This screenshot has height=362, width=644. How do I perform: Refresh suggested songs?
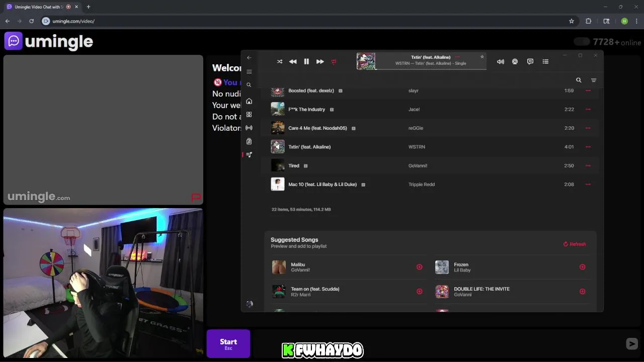[575, 244]
